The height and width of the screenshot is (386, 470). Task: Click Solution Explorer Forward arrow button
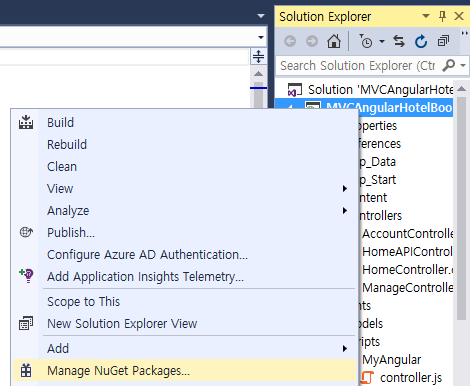pos(312,41)
